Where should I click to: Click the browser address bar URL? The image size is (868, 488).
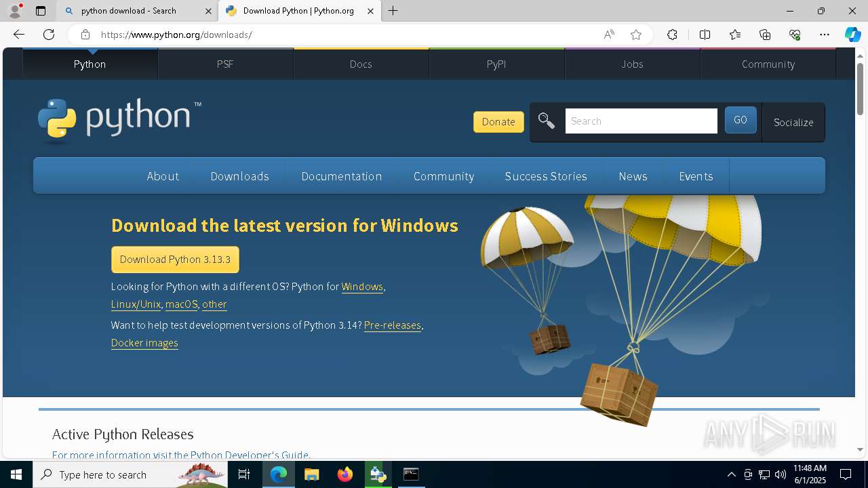(176, 35)
